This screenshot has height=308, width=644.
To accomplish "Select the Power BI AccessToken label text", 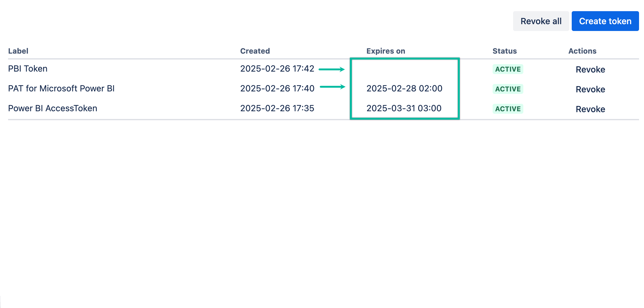I will (x=52, y=108).
